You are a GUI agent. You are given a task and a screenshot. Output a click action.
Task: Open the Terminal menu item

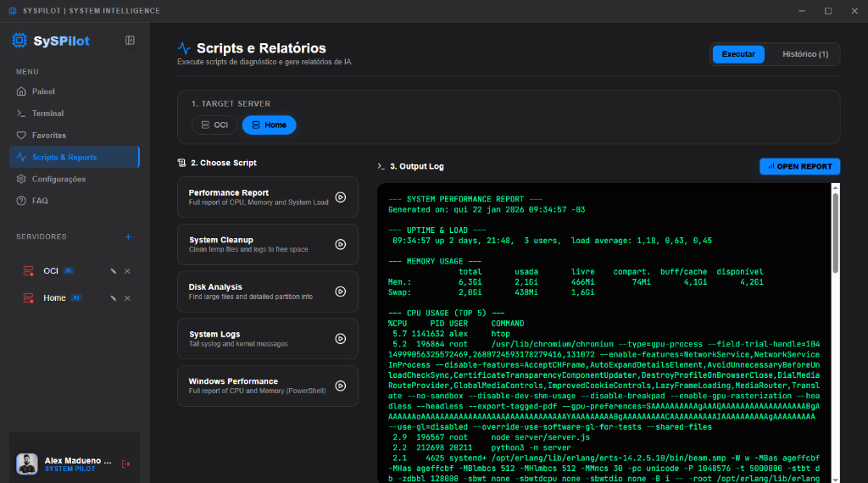(x=75, y=114)
